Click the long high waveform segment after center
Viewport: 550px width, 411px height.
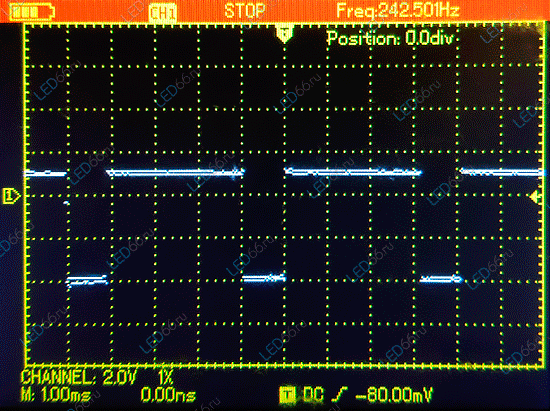point(353,172)
